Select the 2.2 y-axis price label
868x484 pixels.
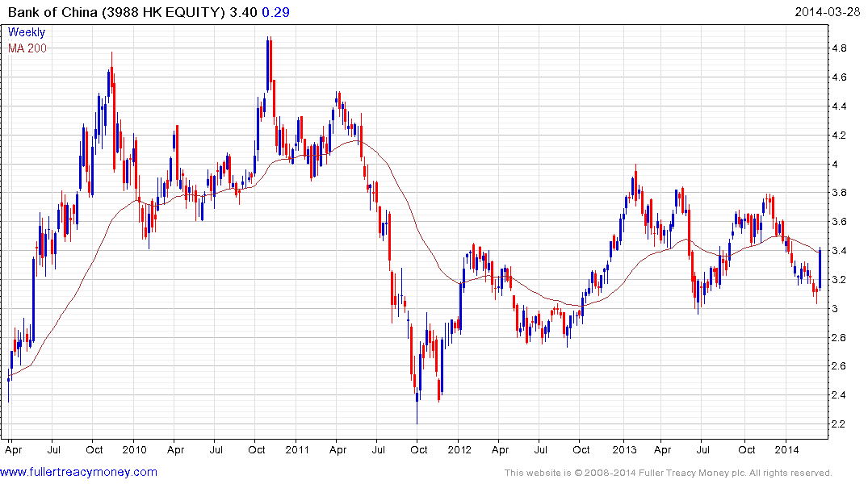(839, 423)
